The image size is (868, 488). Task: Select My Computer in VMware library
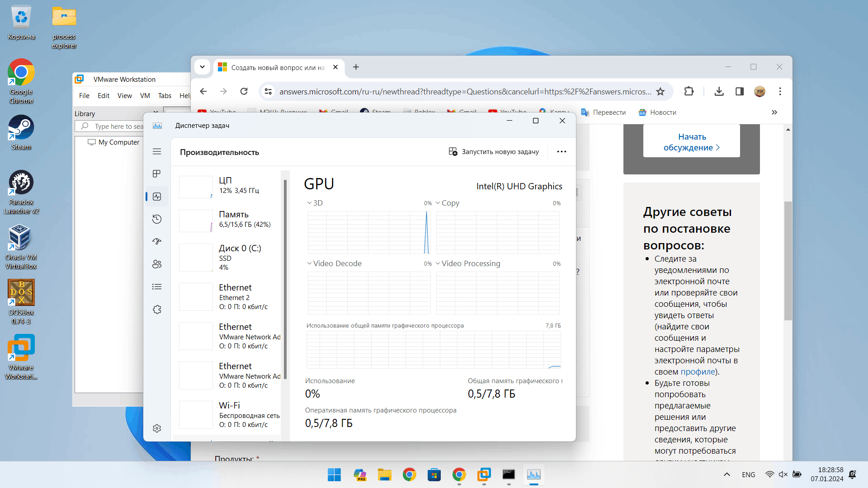coord(114,142)
